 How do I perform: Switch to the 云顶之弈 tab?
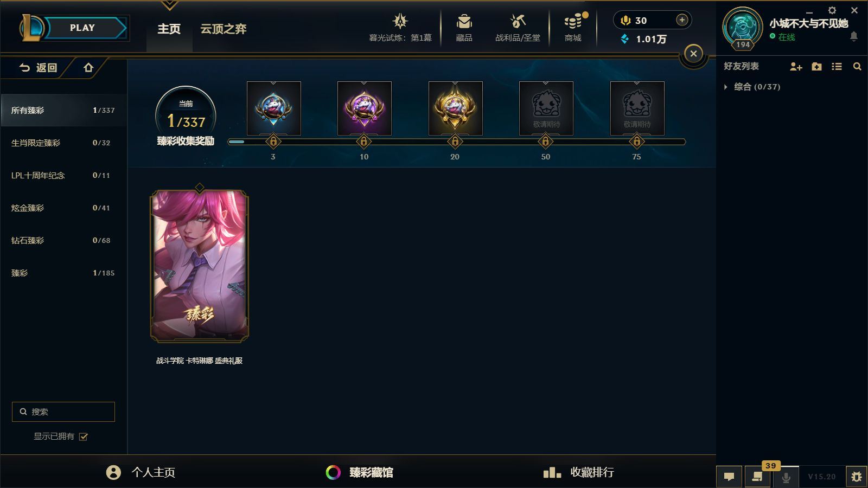click(224, 29)
